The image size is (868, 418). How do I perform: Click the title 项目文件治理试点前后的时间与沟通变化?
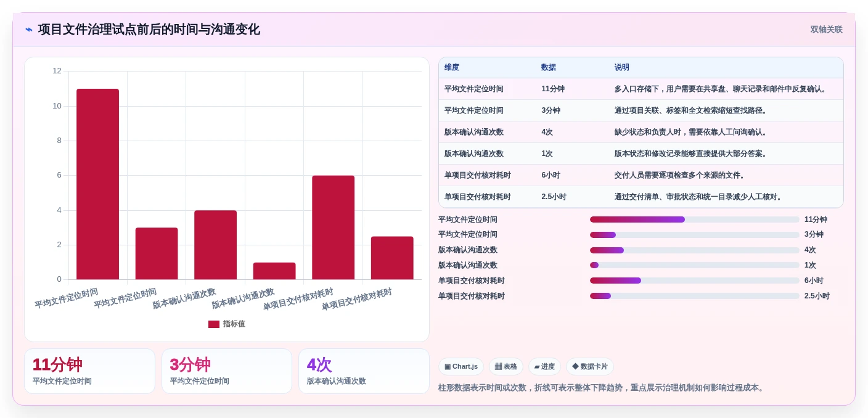149,30
